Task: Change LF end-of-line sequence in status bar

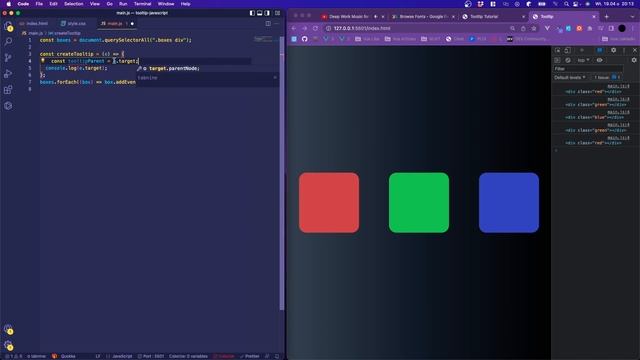Action: pos(98,356)
